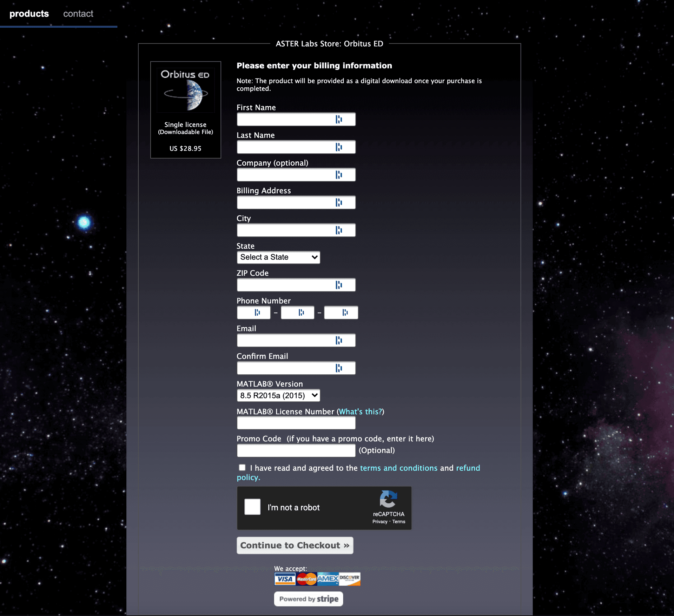
Task: Expand the MATLAB Version dropdown
Action: pyautogui.click(x=278, y=396)
